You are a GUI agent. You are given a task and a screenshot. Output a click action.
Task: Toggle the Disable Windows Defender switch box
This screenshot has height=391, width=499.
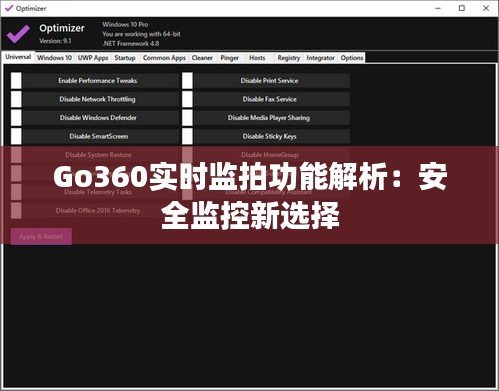pos(16,118)
